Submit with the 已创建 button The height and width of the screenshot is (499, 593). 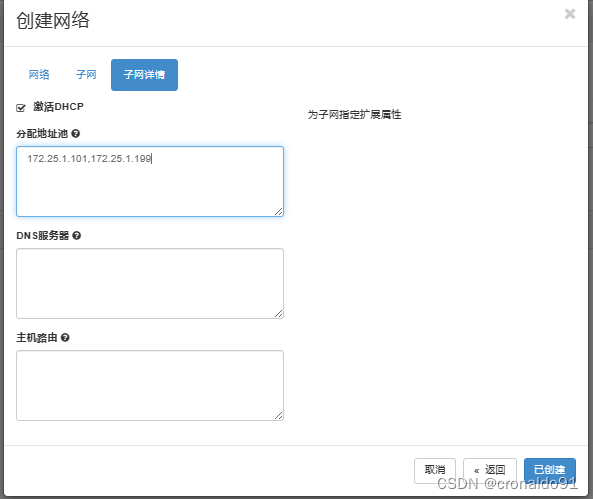pos(550,470)
